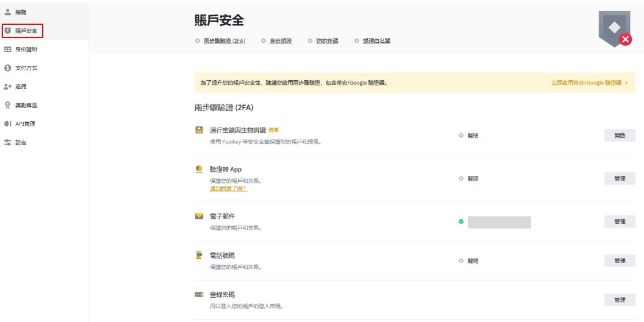Jump to 提現白名單 anchor link
Image resolution: width=644 pixels, height=322 pixels.
coord(376,41)
